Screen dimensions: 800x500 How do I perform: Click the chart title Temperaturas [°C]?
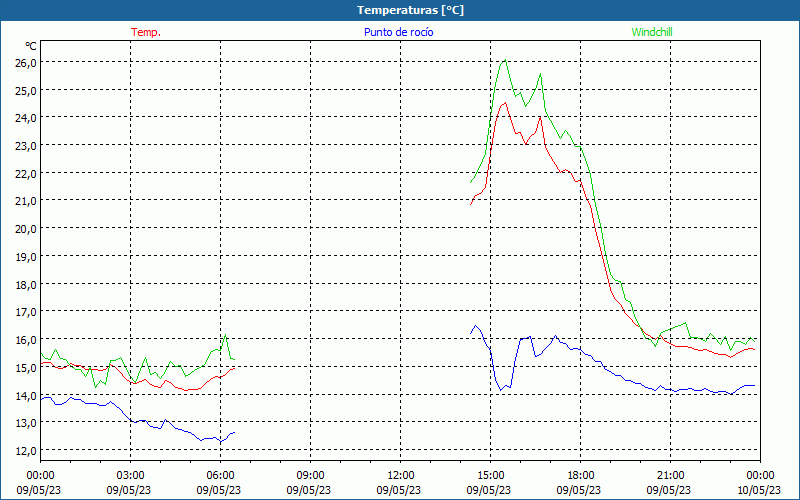(410, 10)
